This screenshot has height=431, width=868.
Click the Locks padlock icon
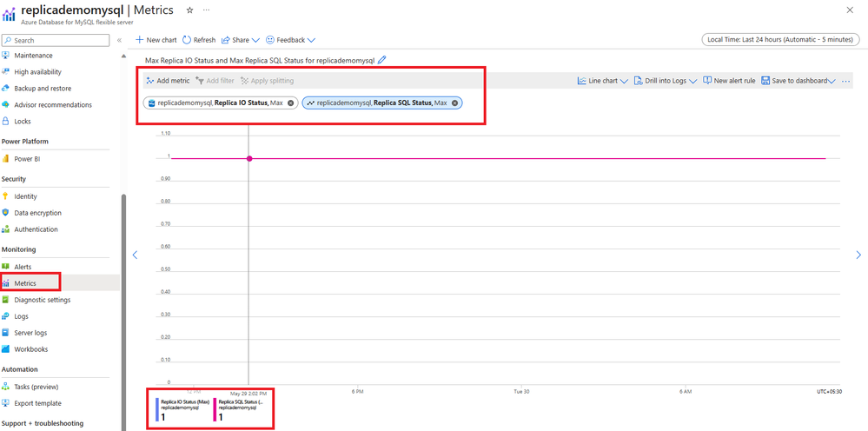click(x=5, y=121)
